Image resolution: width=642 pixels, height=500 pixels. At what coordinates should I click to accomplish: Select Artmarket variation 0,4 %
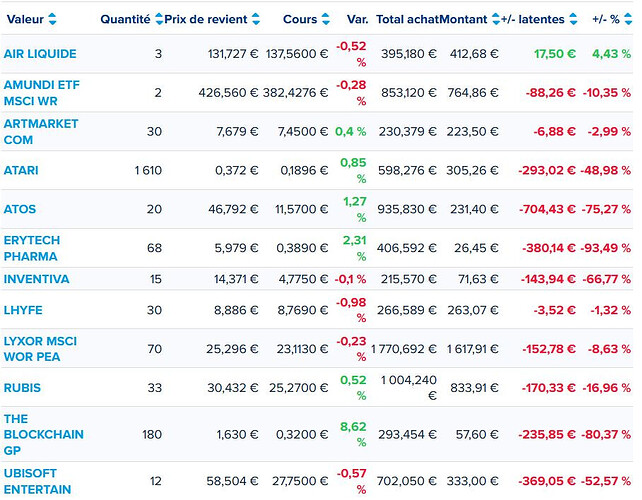coord(350,132)
